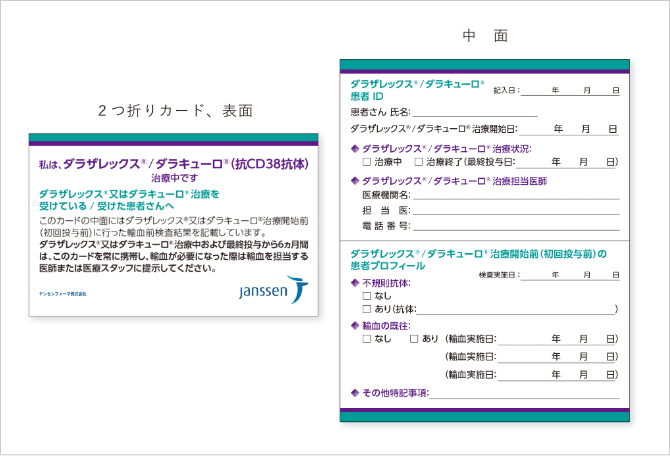Viewport: 670px width, 456px height.
Task: Click the diamond bullet beside その他特記事項
Action: point(354,393)
